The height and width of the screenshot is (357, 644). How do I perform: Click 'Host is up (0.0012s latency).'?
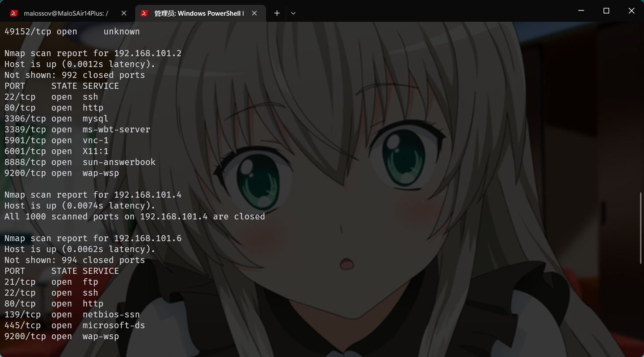pos(80,64)
